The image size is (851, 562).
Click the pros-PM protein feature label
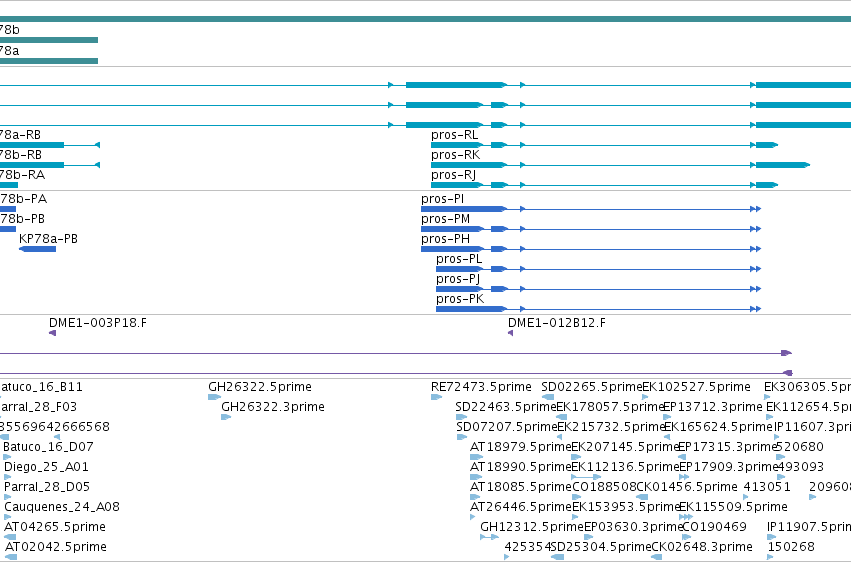point(446,219)
